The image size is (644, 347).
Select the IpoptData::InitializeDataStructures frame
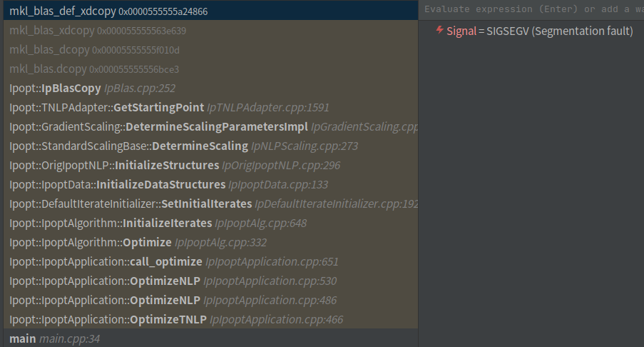(x=168, y=185)
